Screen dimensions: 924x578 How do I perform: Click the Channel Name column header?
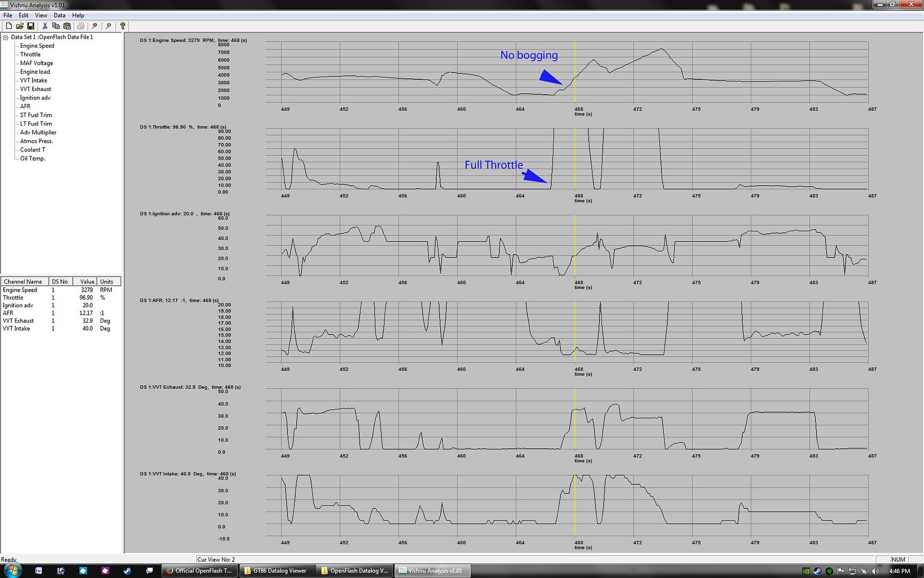23,282
